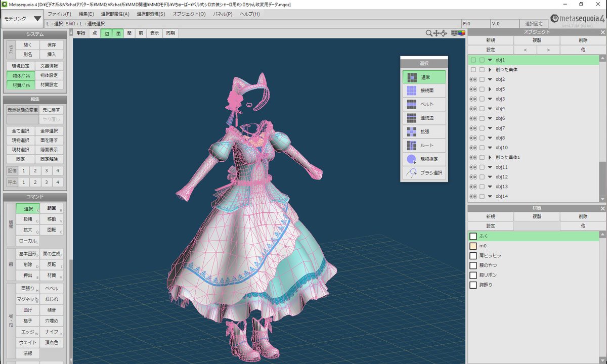Toggle the lock checkbox for obj5
Image resolution: width=607 pixels, height=364 pixels.
point(482,89)
